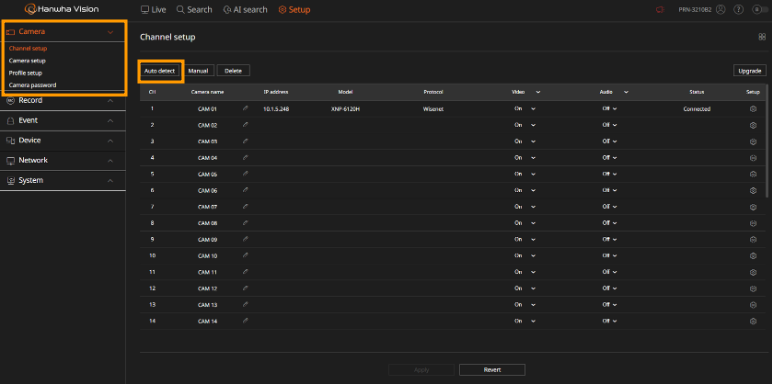Open the Audio column header dropdown
This screenshot has width=772, height=385.
coord(626,92)
